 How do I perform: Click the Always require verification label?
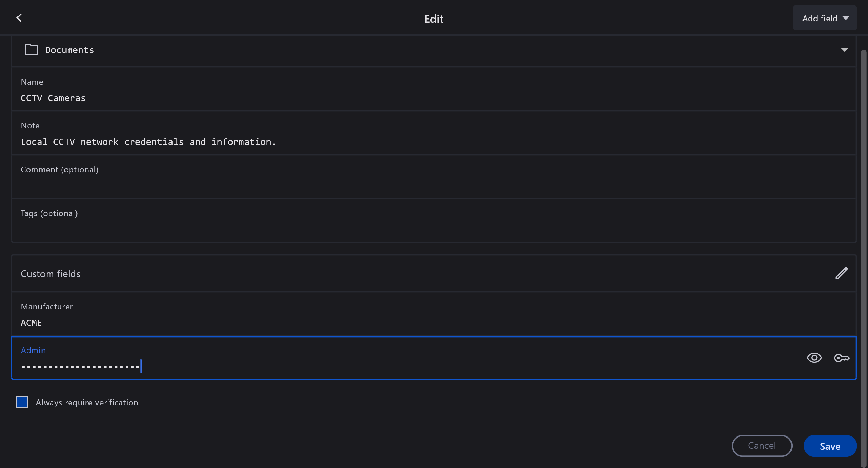tap(87, 403)
